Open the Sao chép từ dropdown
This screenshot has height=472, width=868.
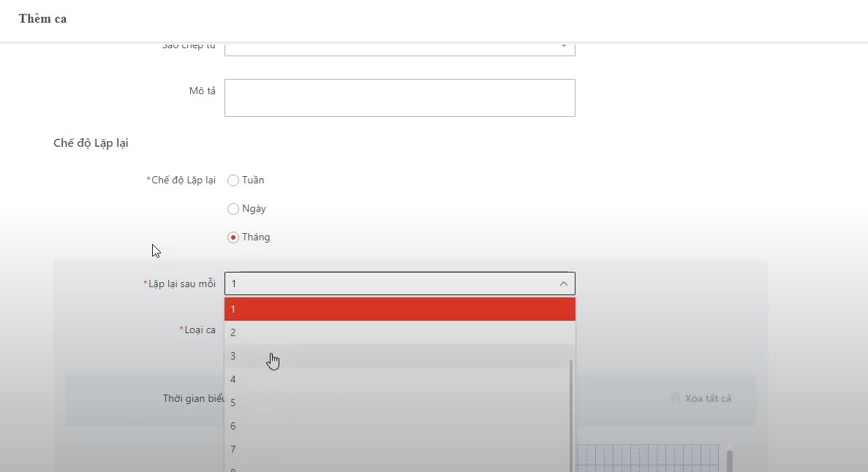(x=399, y=47)
